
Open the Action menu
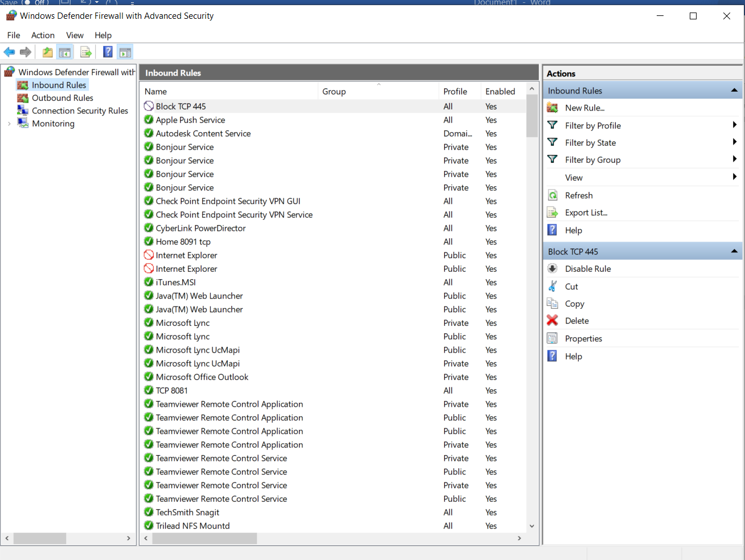pyautogui.click(x=43, y=35)
